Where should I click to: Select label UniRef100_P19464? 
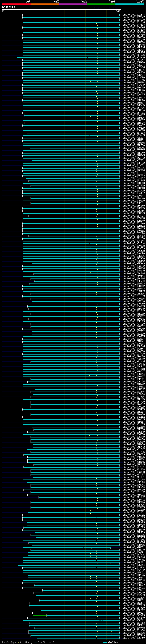click(133, 276)
